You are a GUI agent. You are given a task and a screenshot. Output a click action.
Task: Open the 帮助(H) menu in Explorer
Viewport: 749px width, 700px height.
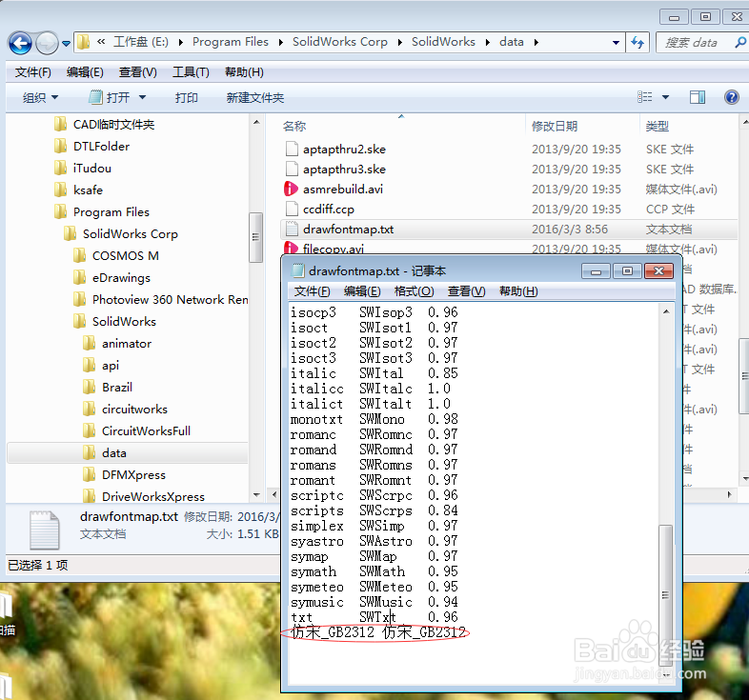click(x=244, y=72)
